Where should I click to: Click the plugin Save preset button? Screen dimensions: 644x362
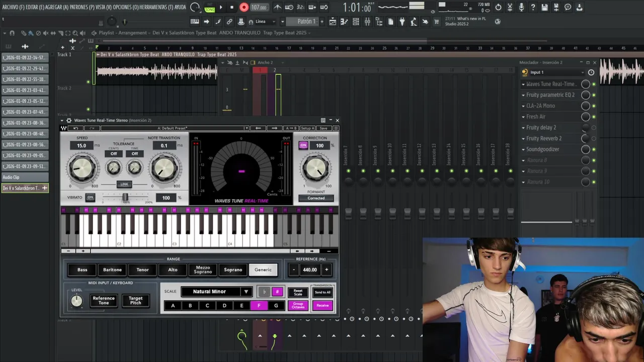point(323,128)
